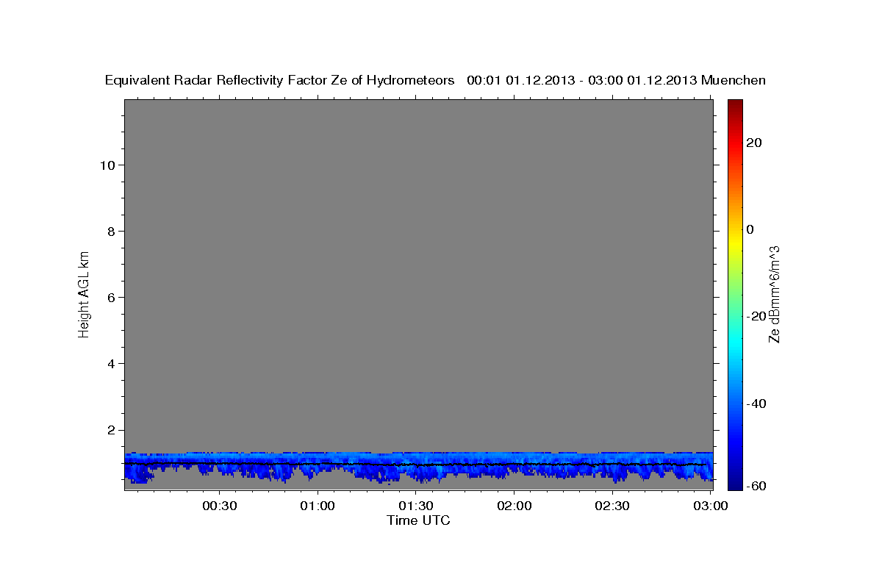Image resolution: width=882 pixels, height=588 pixels.
Task: Click the 01:30 time tick label
Action: pyautogui.click(x=416, y=506)
